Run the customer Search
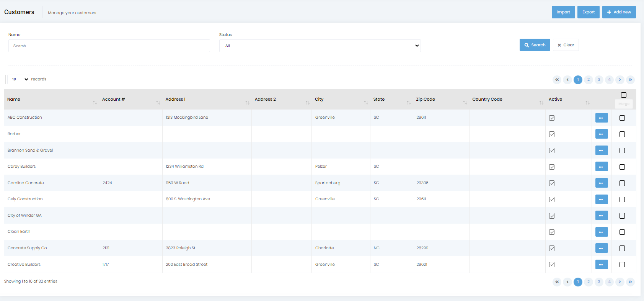The width and height of the screenshot is (644, 301). pos(535,45)
